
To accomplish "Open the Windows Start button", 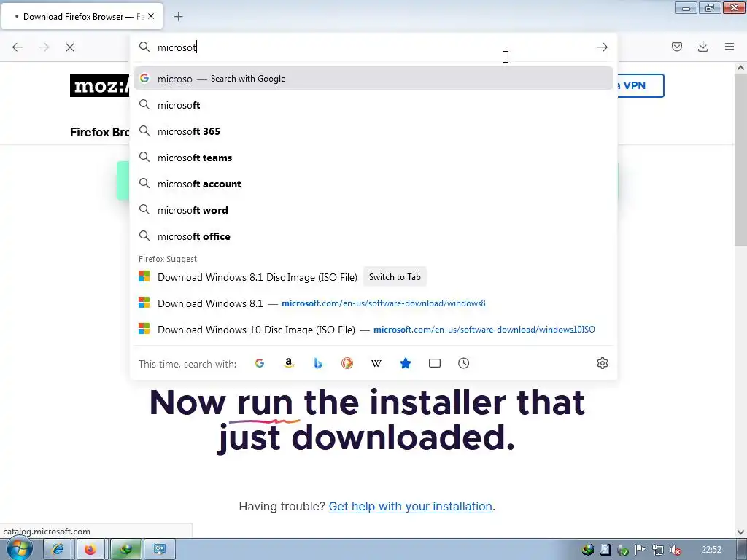I will (x=19, y=549).
